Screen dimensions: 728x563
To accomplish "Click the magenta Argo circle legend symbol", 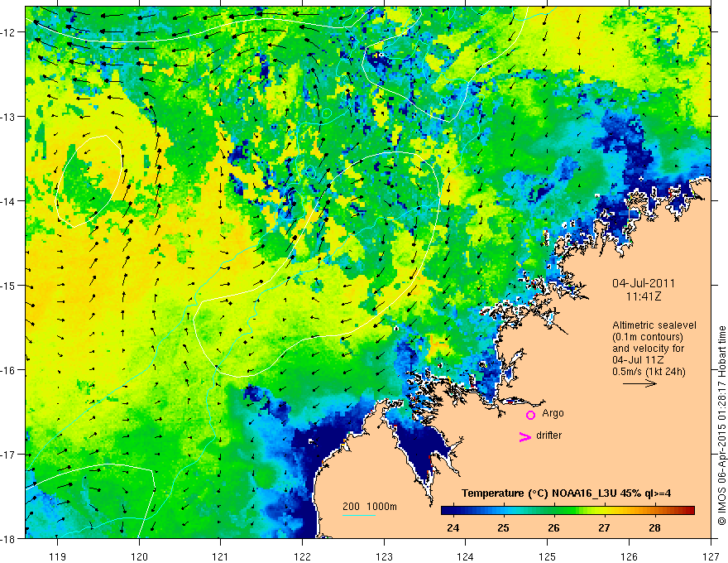I will (x=530, y=415).
